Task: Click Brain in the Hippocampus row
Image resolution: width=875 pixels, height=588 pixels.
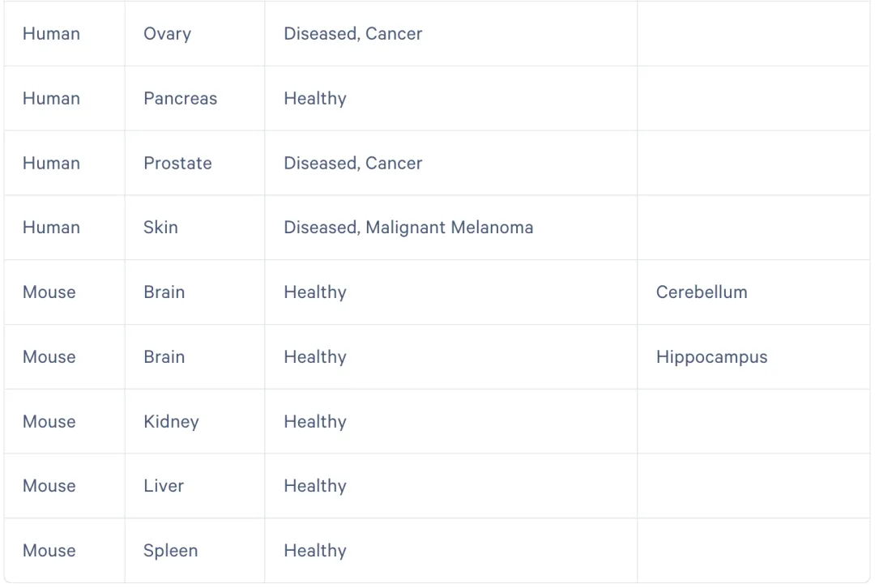Action: pyautogui.click(x=164, y=357)
